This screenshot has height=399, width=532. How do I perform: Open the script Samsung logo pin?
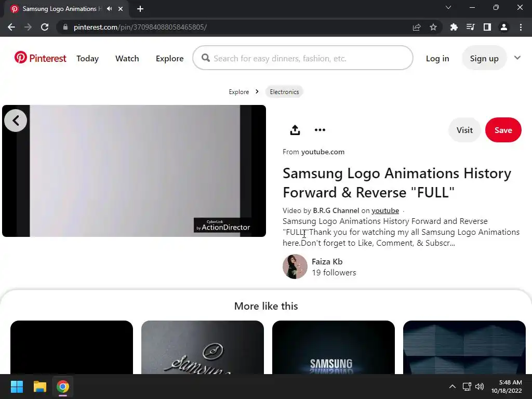(x=203, y=347)
